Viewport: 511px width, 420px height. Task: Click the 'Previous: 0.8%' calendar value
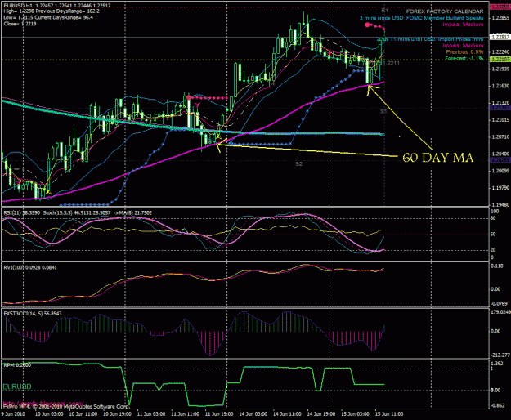click(464, 51)
